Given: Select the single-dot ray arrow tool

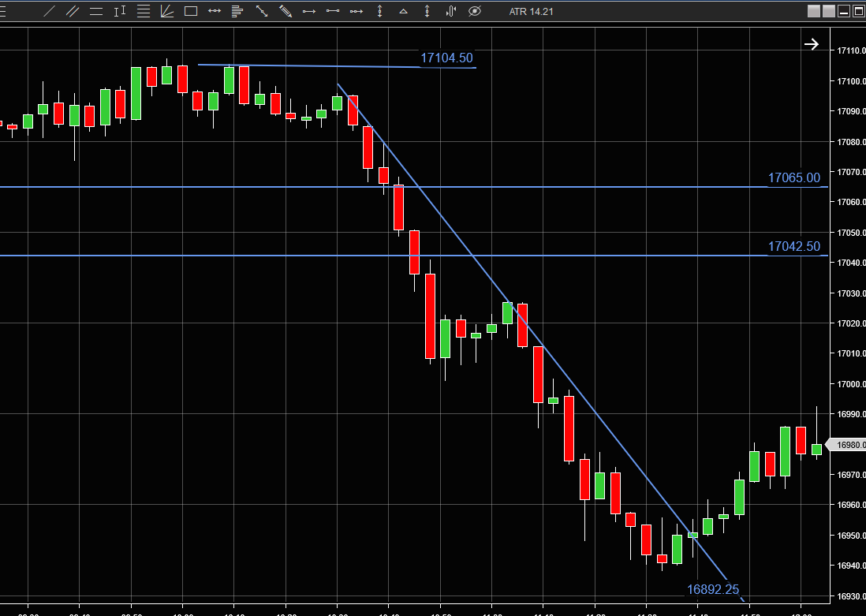Looking at the screenshot, I should pyautogui.click(x=309, y=11).
